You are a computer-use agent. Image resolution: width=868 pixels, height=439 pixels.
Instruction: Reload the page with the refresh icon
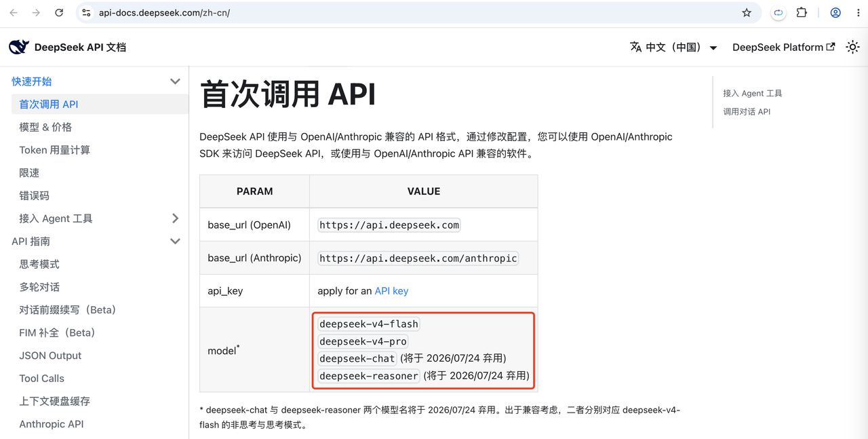[59, 13]
